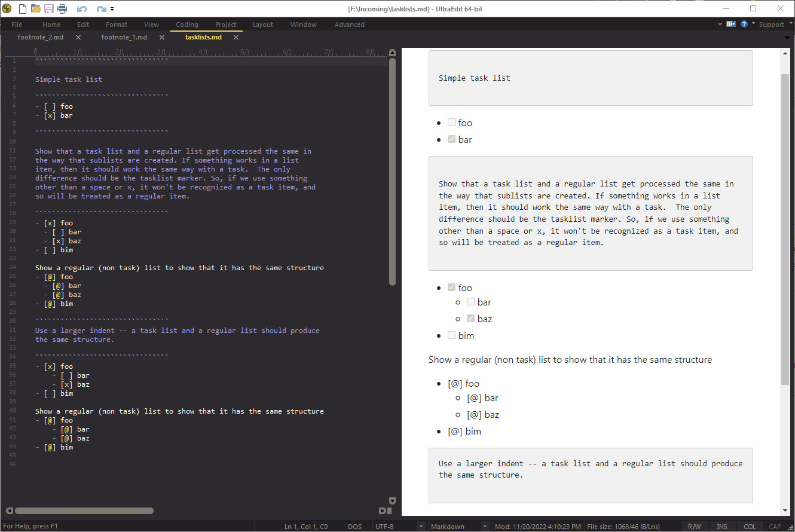
Task: Open quick access toolbar customize arrow
Action: pyautogui.click(x=112, y=10)
